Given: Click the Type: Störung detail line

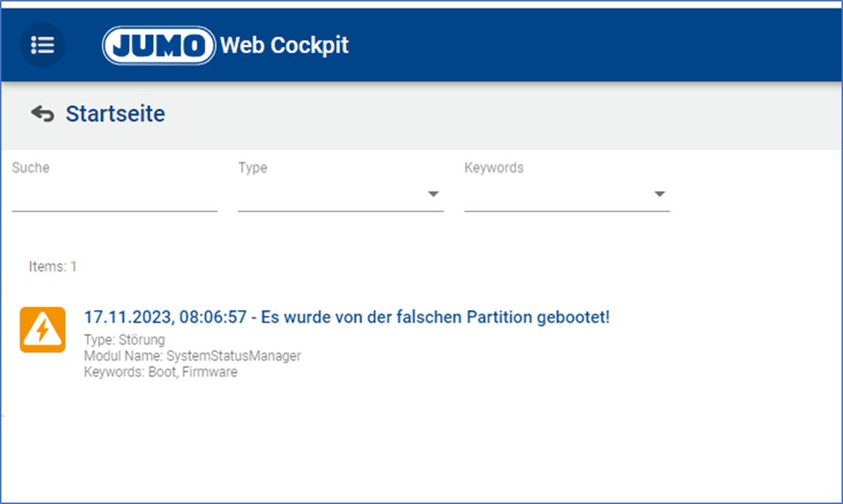Looking at the screenshot, I should pos(124,339).
